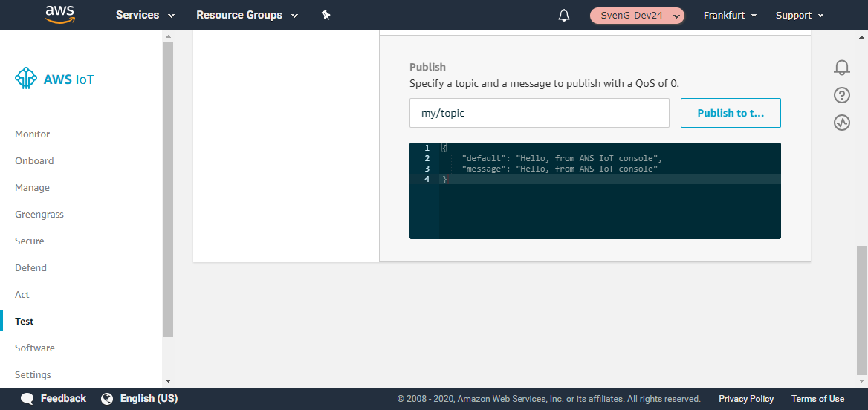The image size is (868, 410).
Task: Click the activity pulse icon
Action: 842,123
